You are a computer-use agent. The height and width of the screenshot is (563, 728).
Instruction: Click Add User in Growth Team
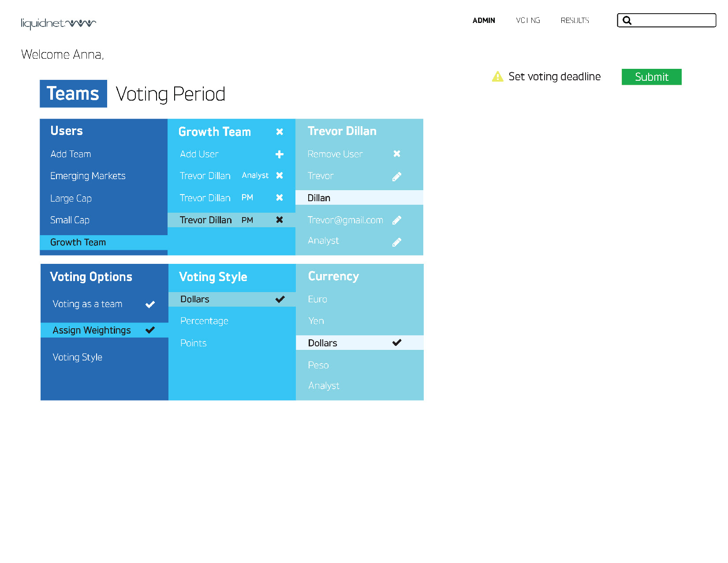199,154
